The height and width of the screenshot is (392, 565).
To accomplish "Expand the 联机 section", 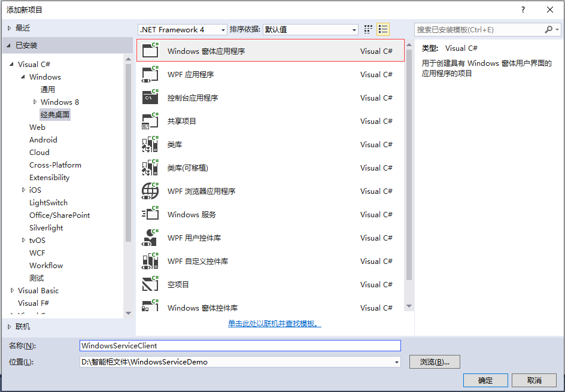I will [x=10, y=326].
